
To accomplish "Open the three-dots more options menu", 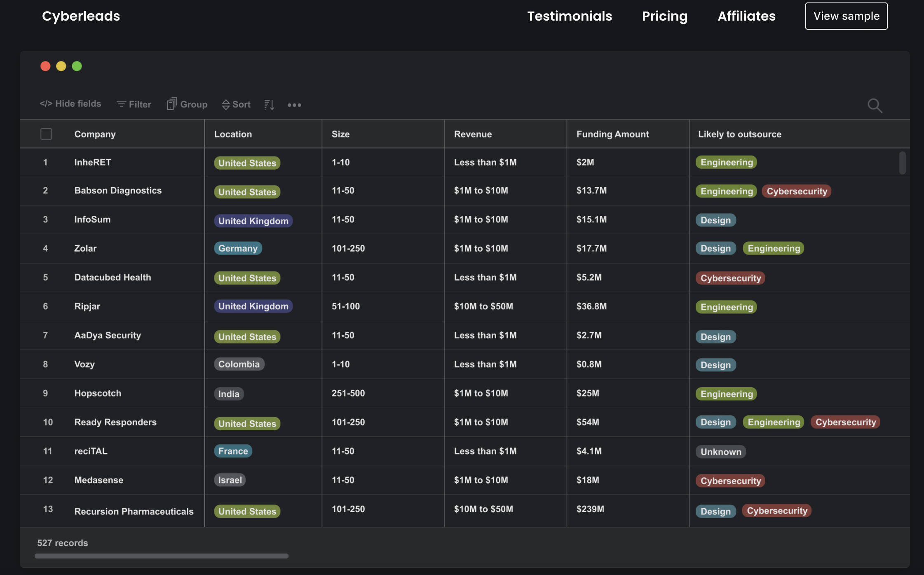I will pos(294,105).
